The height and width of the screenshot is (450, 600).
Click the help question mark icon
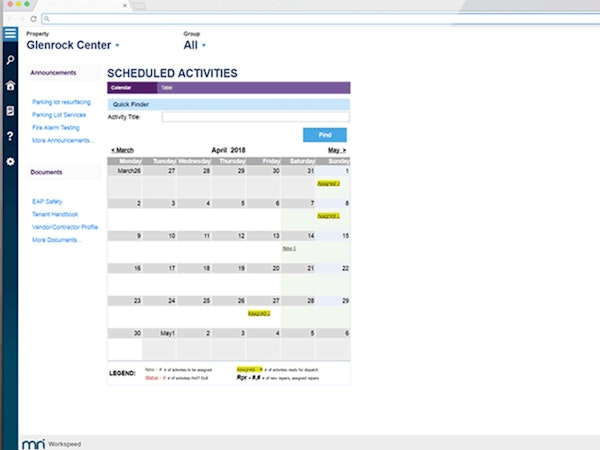coord(10,136)
